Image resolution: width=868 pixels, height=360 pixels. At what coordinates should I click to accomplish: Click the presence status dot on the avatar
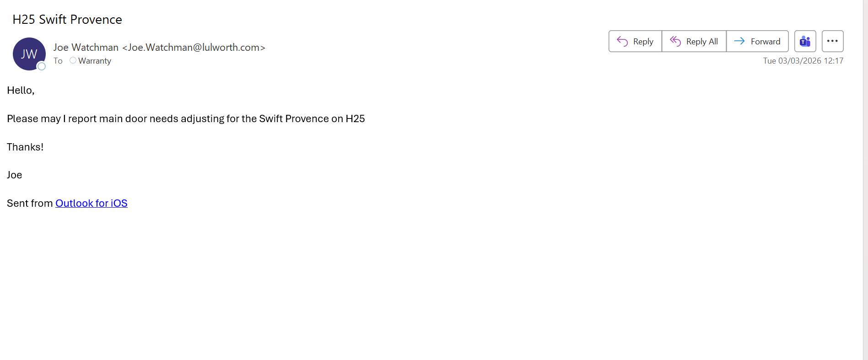pos(42,66)
